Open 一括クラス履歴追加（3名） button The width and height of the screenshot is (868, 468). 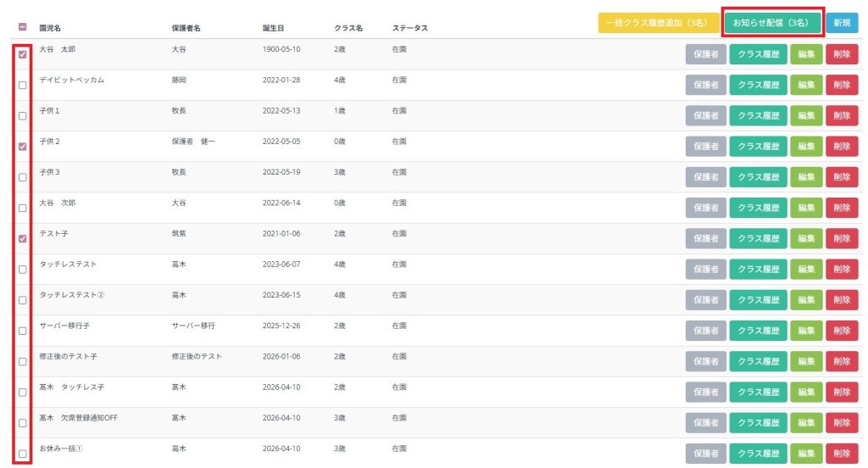(659, 23)
